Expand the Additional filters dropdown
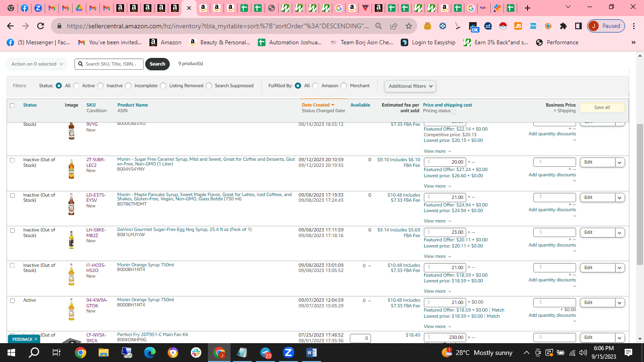Viewport: 644px width, 362px height. click(410, 86)
